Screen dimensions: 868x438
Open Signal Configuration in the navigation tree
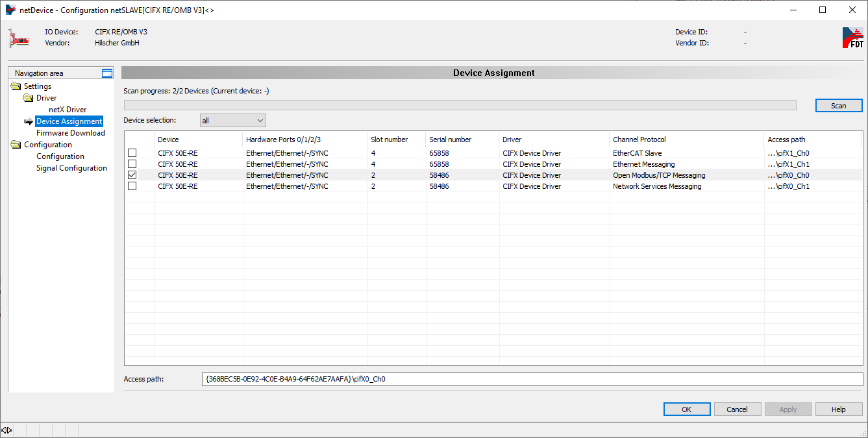[x=71, y=168]
